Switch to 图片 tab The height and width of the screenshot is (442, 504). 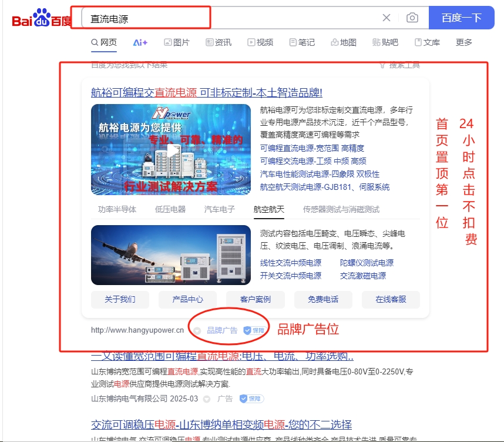[x=177, y=42]
